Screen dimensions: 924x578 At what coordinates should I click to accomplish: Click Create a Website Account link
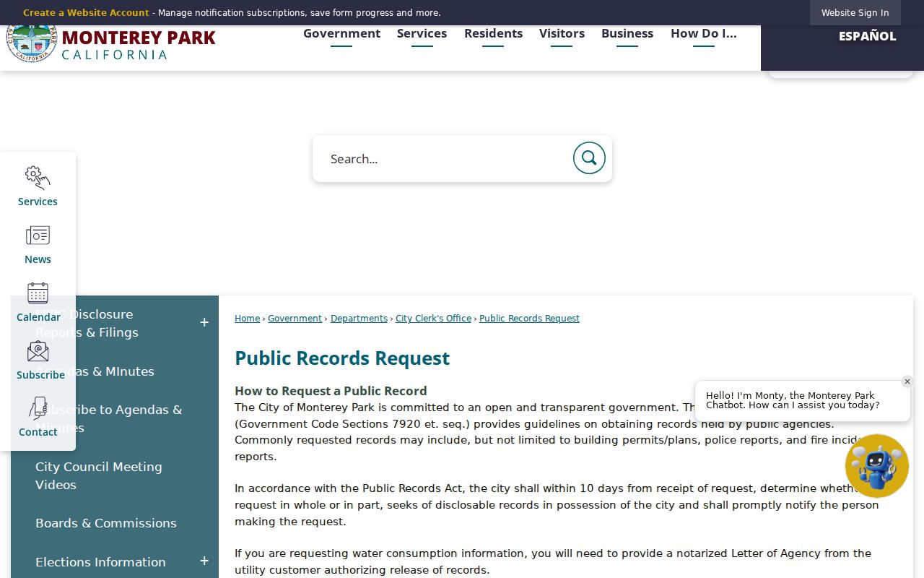(86, 12)
